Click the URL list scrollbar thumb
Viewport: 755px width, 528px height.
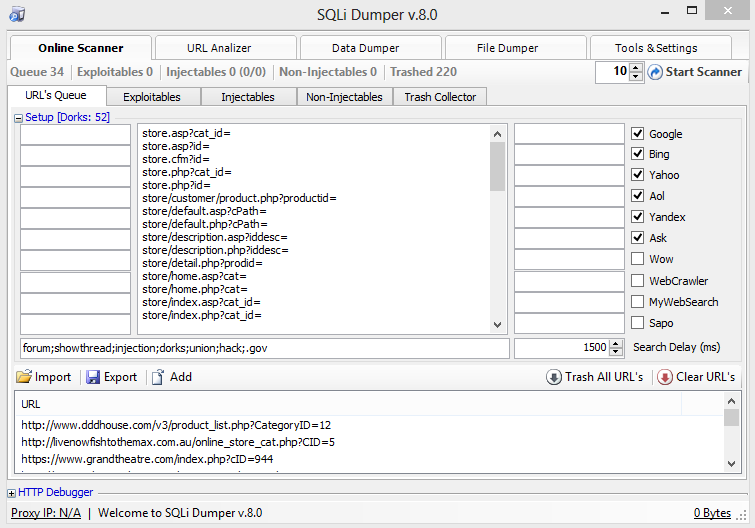click(731, 417)
